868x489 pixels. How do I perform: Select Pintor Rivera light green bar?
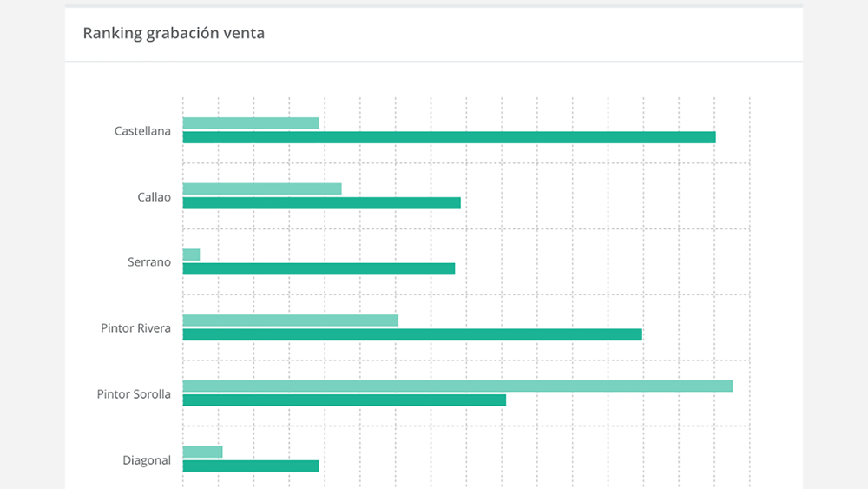point(290,320)
